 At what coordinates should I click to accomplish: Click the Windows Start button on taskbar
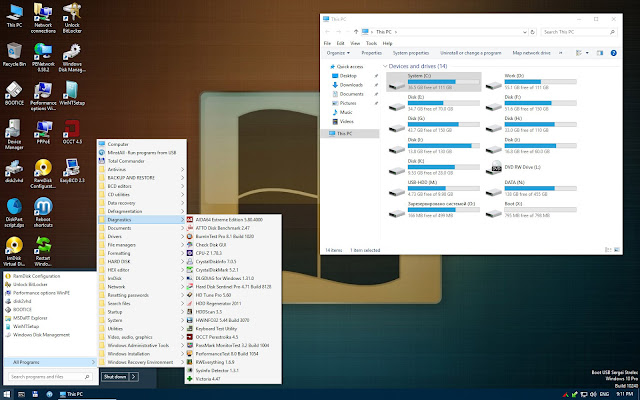coord(7,394)
